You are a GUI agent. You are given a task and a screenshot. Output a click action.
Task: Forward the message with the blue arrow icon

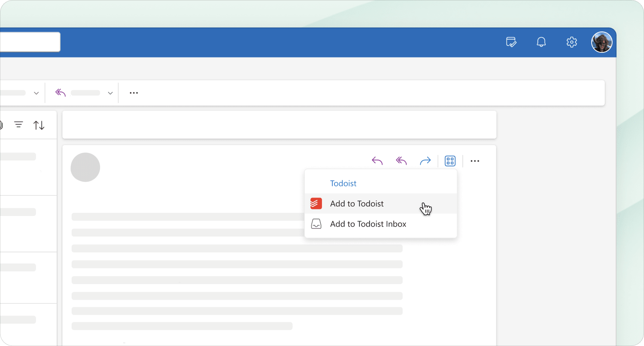[425, 161]
